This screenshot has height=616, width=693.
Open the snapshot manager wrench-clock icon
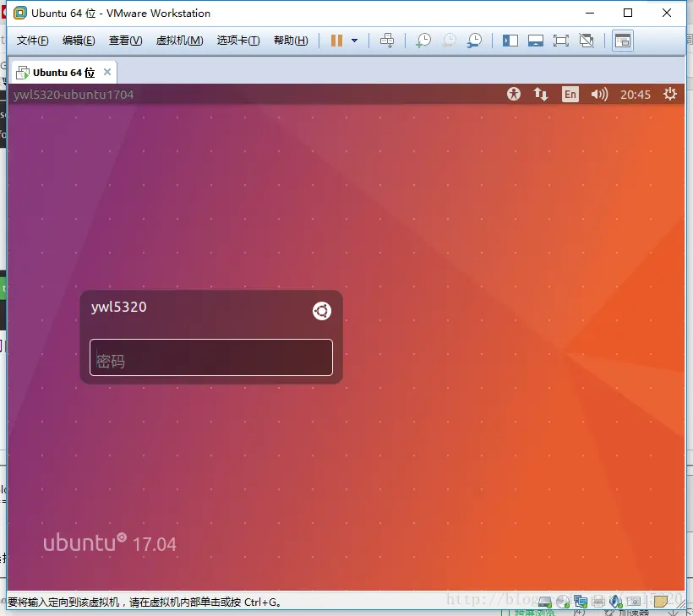[475, 41]
